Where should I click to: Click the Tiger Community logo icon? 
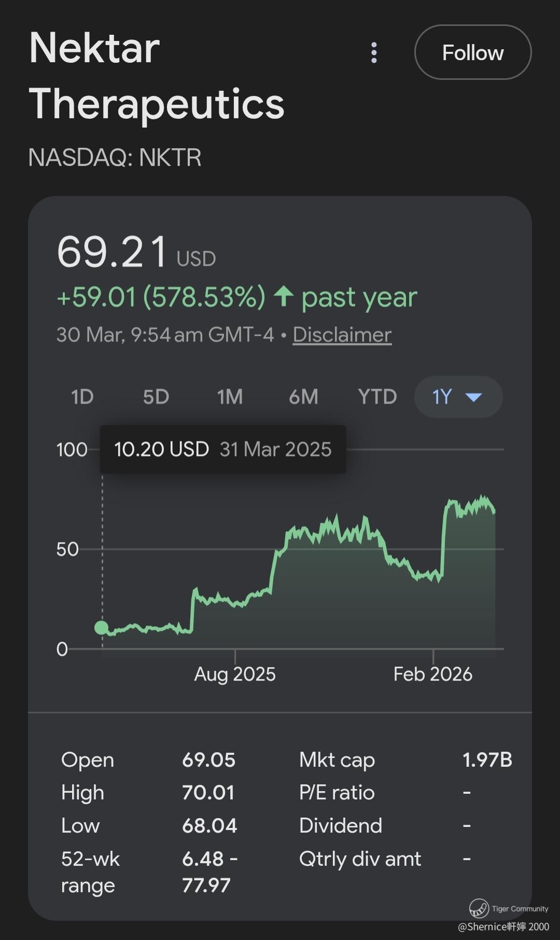(x=479, y=908)
